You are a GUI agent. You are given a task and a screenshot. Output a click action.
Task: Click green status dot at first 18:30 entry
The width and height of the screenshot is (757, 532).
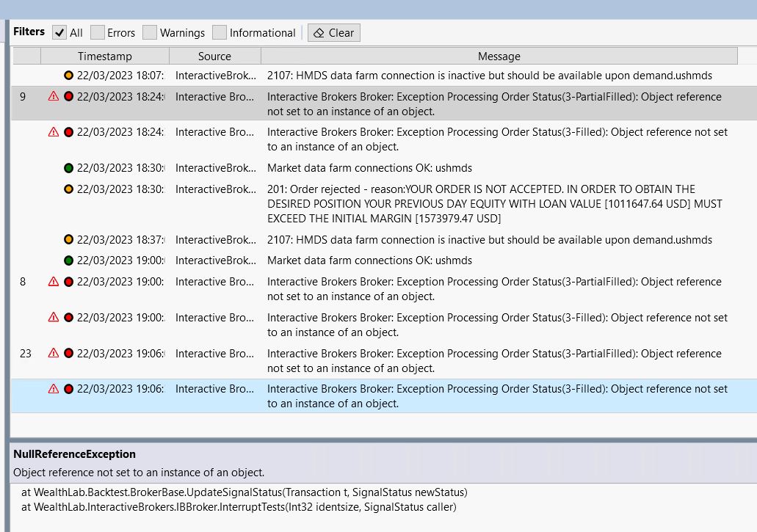tap(68, 168)
